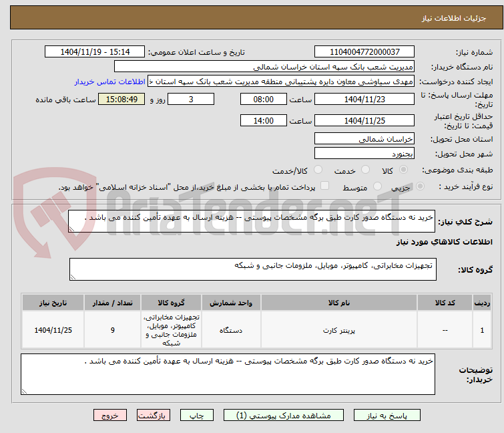Click the table date cell 1404/11/25
Screen dimensions: 504x433
[53, 330]
